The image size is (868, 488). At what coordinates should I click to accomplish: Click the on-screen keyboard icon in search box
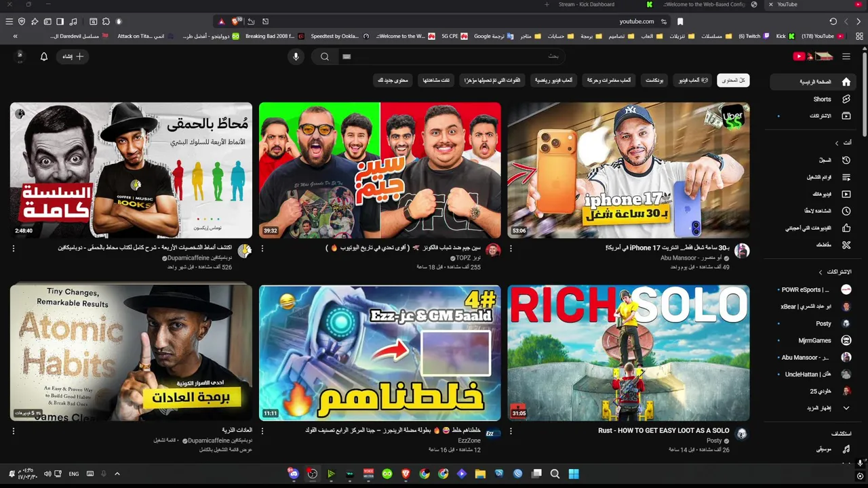pyautogui.click(x=347, y=57)
